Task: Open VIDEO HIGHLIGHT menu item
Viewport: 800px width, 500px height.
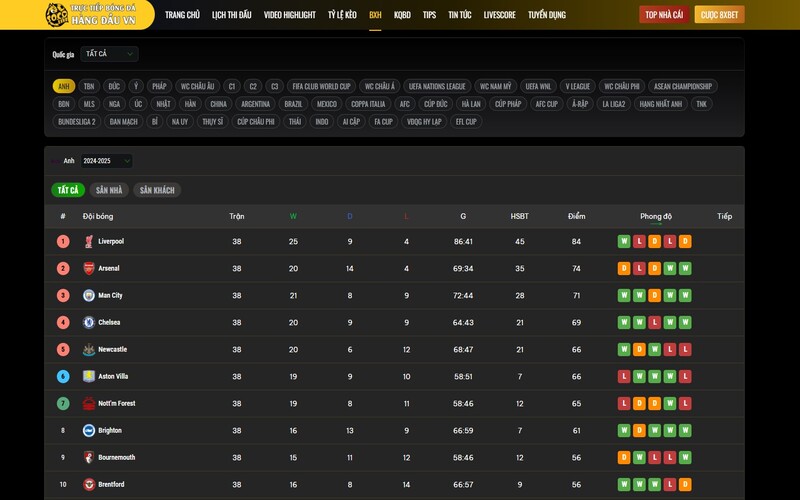Action: pos(290,15)
